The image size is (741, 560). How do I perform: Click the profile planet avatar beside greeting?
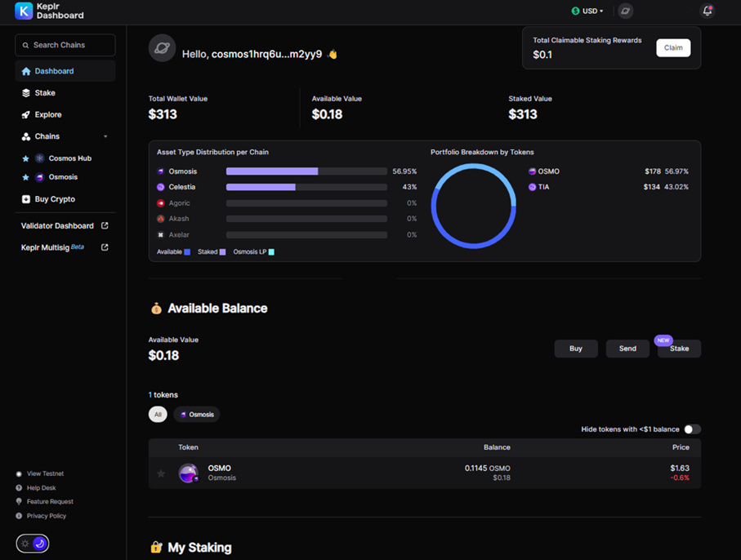click(162, 47)
